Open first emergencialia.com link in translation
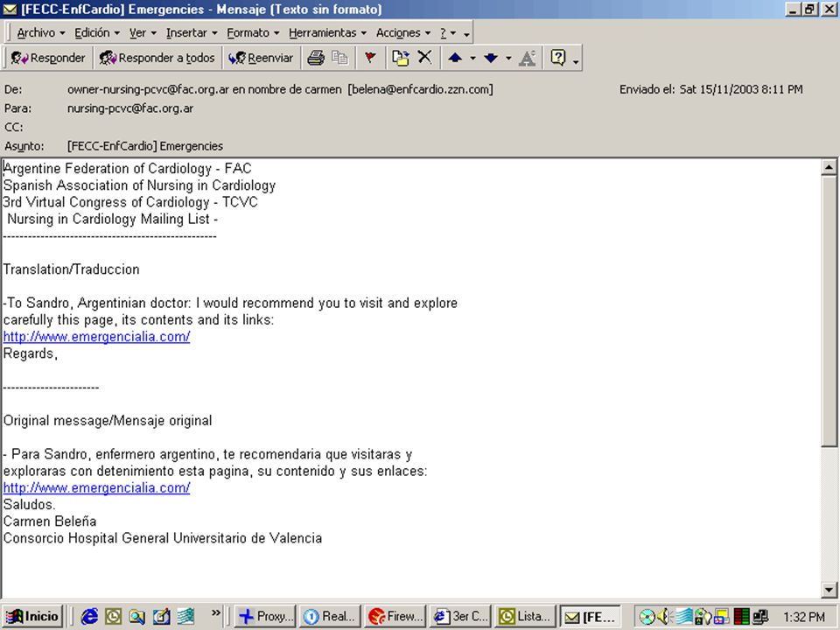This screenshot has width=840, height=630. [96, 337]
